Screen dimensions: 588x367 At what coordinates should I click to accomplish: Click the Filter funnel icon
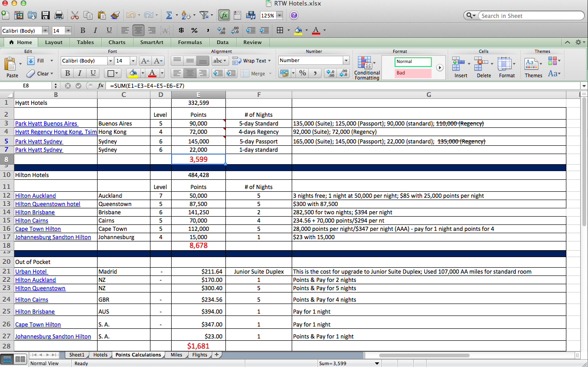click(x=204, y=16)
